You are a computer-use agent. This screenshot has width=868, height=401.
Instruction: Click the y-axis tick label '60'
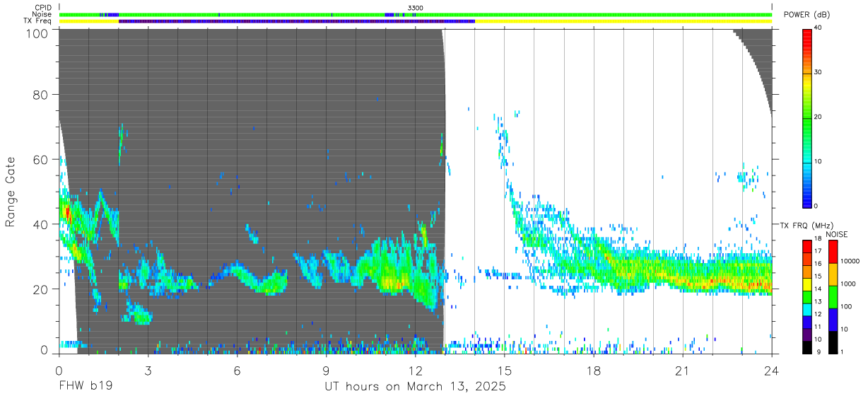40,160
